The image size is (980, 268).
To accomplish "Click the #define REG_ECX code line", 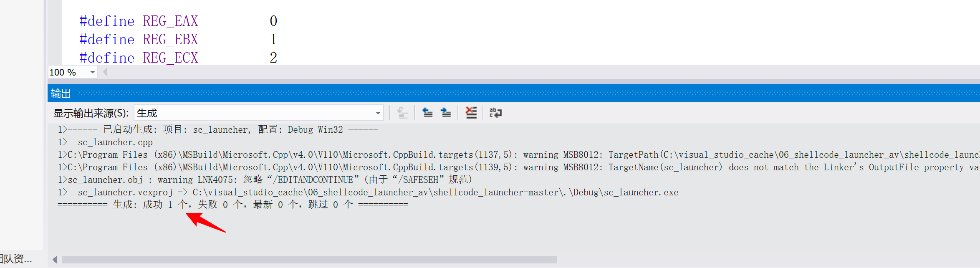I will pos(178,58).
